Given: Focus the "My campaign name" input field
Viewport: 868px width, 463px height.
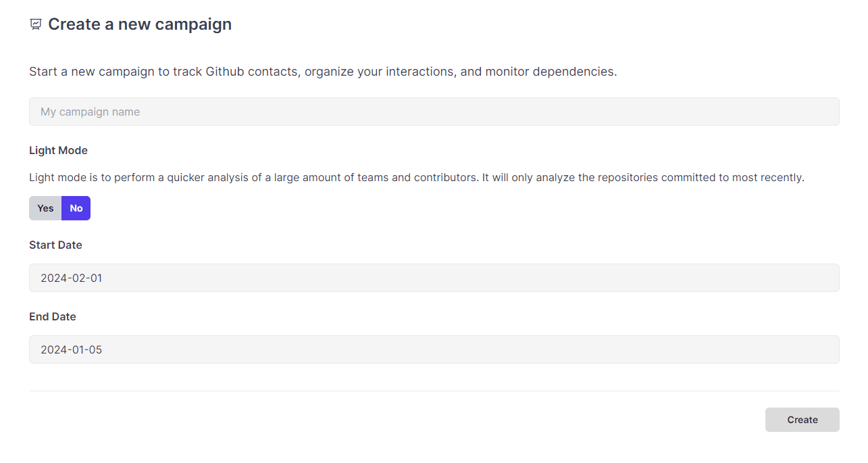Looking at the screenshot, I should point(434,112).
